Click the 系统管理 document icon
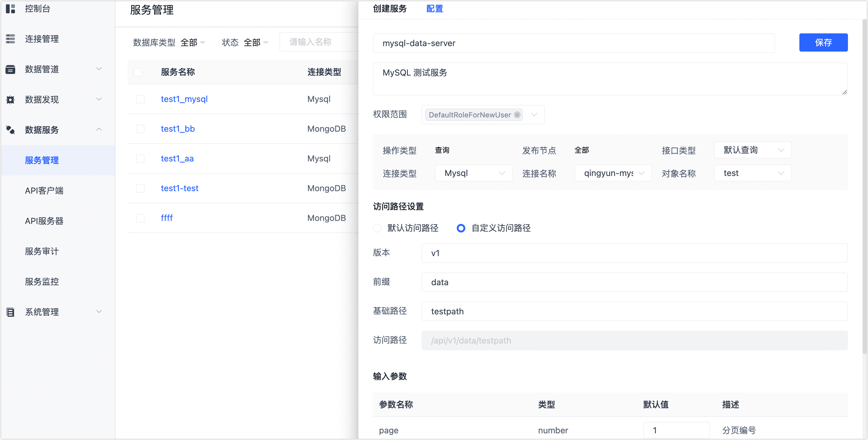Viewport: 868px width, 440px height. click(x=10, y=312)
